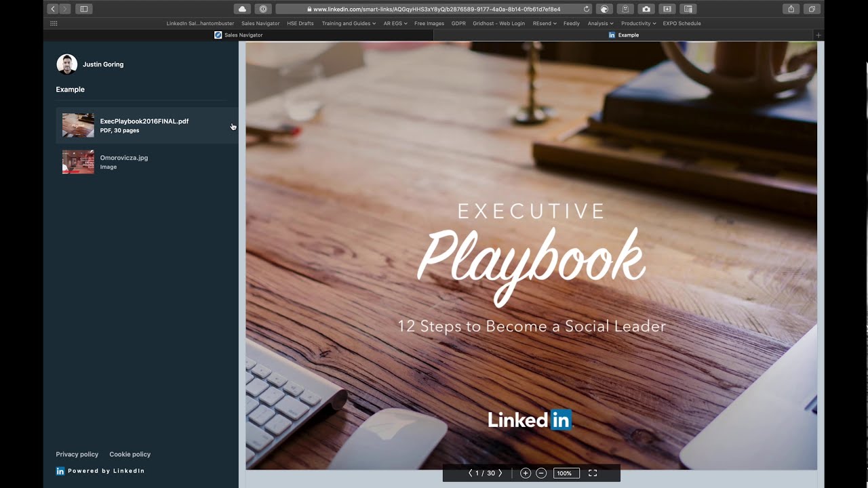Open the Safari share button
The height and width of the screenshot is (488, 868).
(791, 9)
